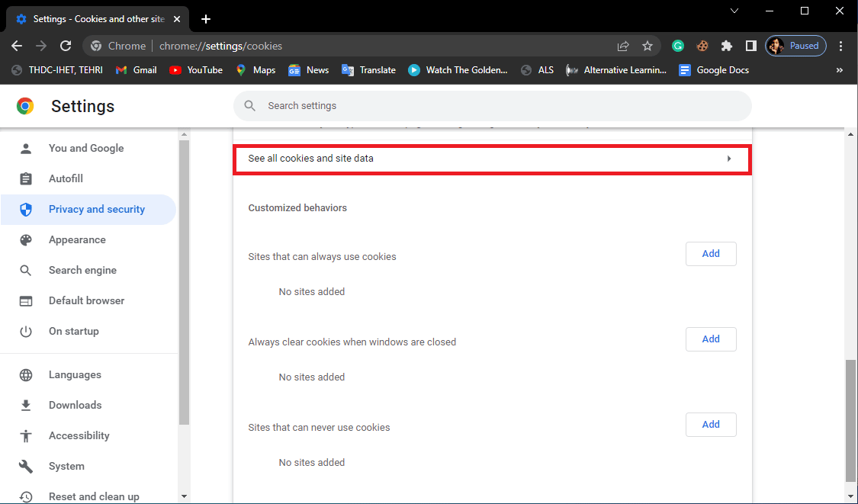
Task: Click sidebar scrollbar up arrow
Action: click(184, 134)
